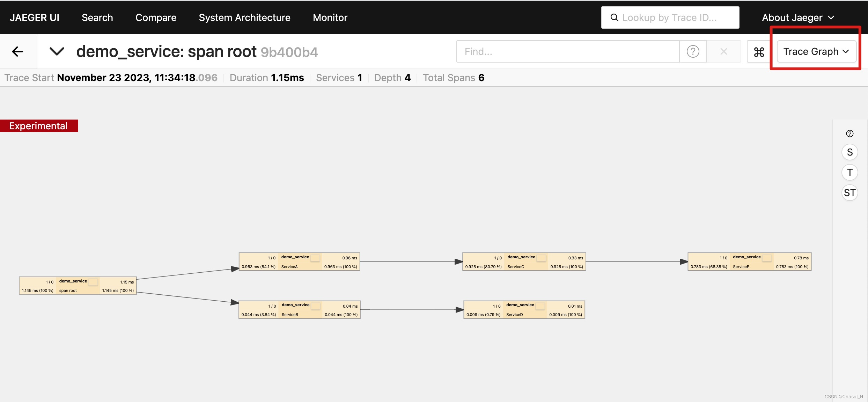The height and width of the screenshot is (402, 868).
Task: Click the JAEGER UI logo link
Action: (34, 17)
